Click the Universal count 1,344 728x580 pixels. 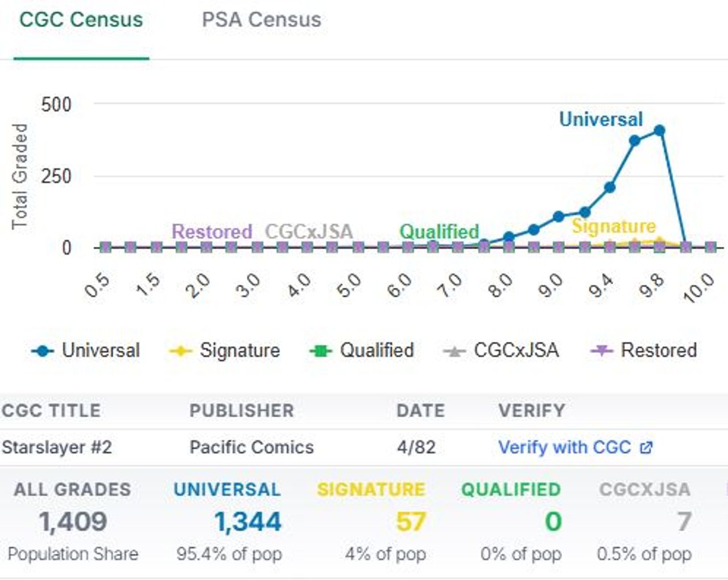[x=247, y=522]
